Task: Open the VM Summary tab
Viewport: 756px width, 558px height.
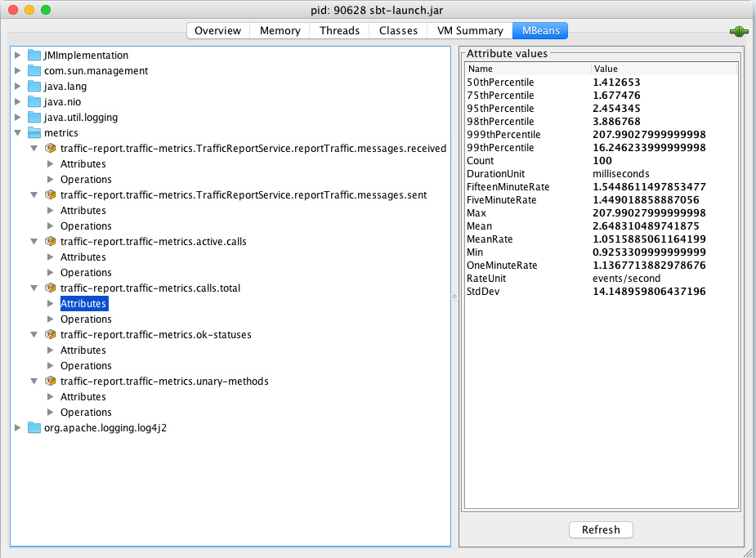Action: 470,30
